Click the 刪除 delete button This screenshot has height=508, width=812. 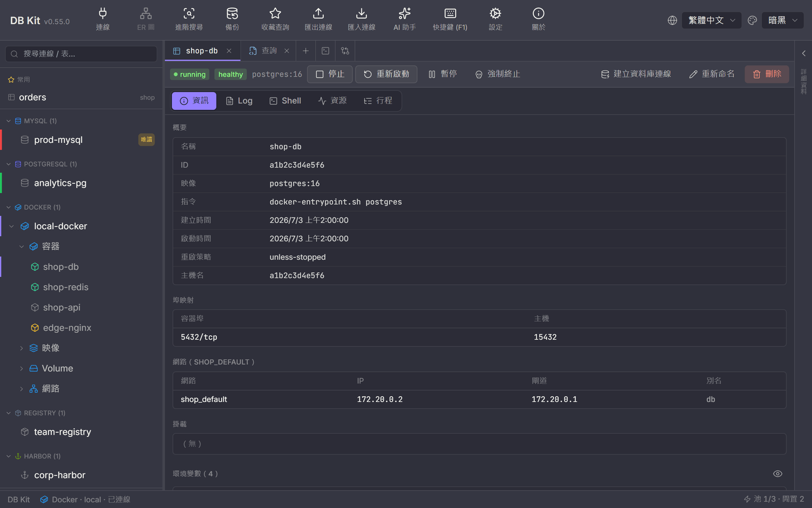point(767,74)
